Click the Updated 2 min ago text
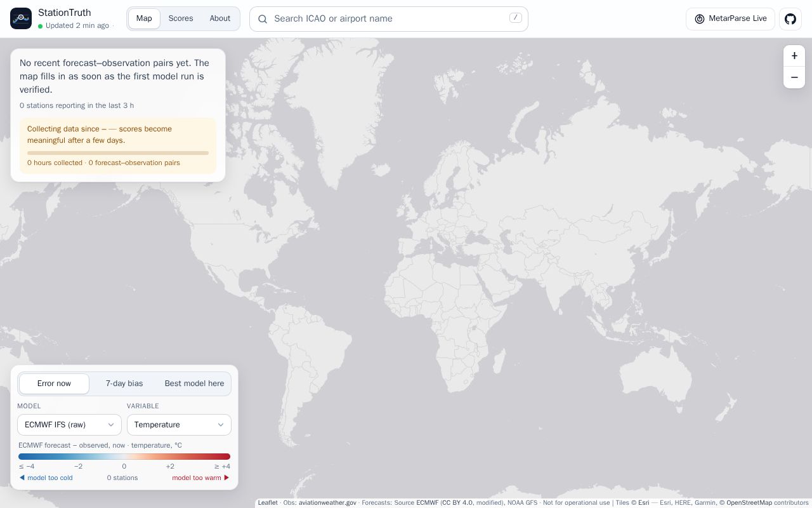This screenshot has height=508, width=812. pos(77,26)
